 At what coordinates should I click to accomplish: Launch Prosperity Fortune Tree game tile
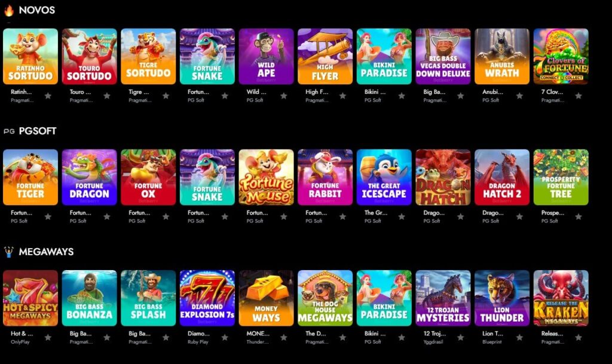(561, 177)
